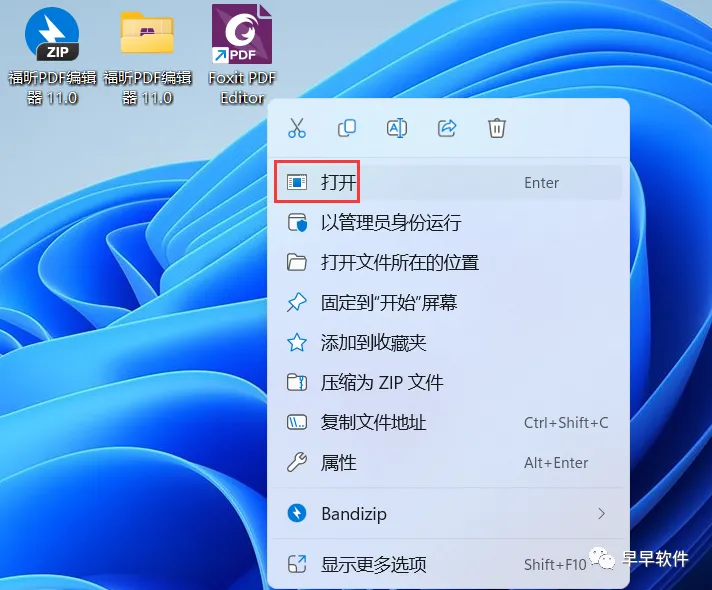Click the zip folder icon beside 压缩为 ZIP 文件

[297, 382]
